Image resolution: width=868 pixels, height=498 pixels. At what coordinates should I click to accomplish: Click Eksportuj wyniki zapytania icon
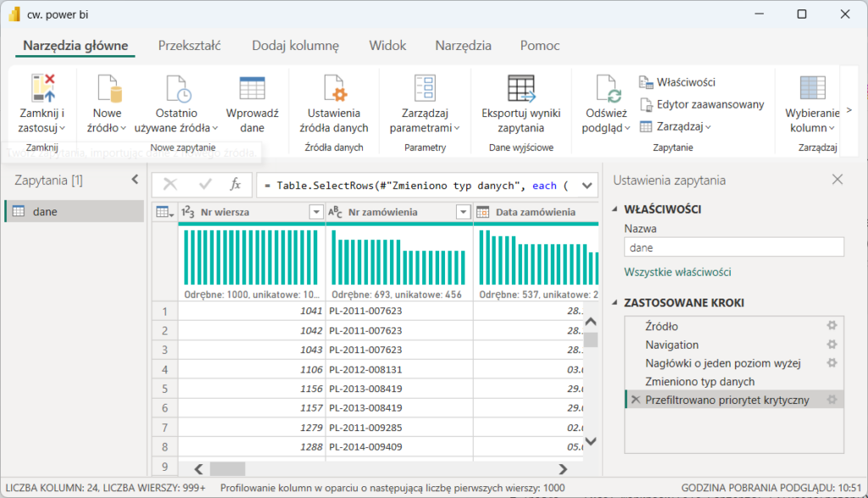coord(521,88)
